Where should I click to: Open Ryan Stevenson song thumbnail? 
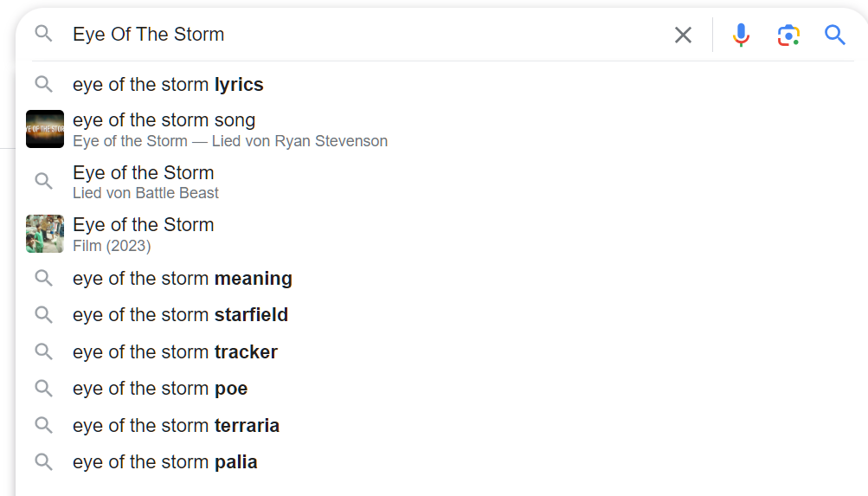tap(45, 129)
